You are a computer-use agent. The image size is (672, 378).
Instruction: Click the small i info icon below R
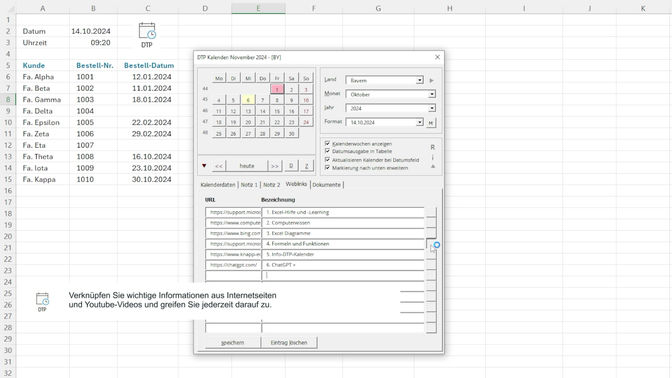432,157
